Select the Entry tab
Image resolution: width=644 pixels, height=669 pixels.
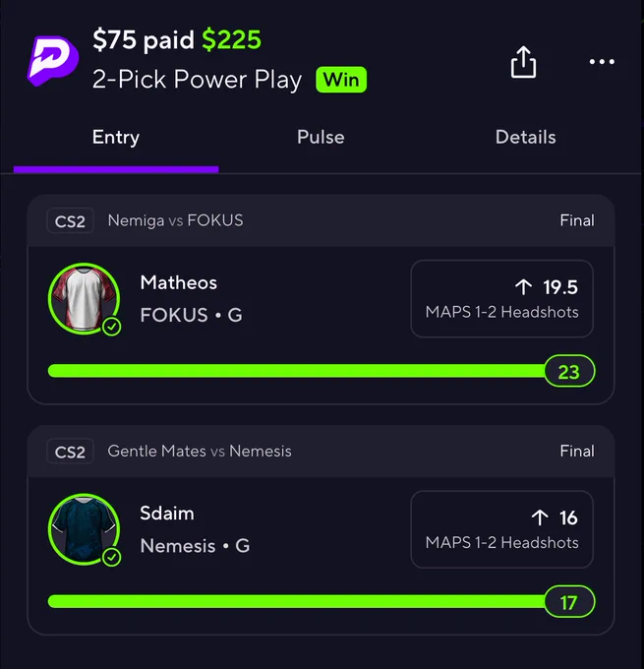click(116, 138)
